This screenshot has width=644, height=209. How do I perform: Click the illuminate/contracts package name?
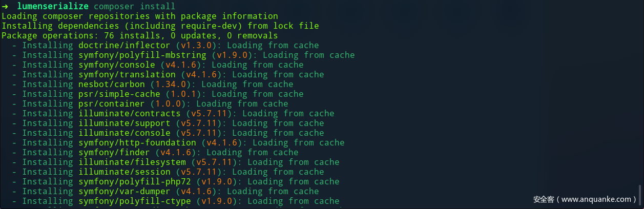pyautogui.click(x=129, y=114)
